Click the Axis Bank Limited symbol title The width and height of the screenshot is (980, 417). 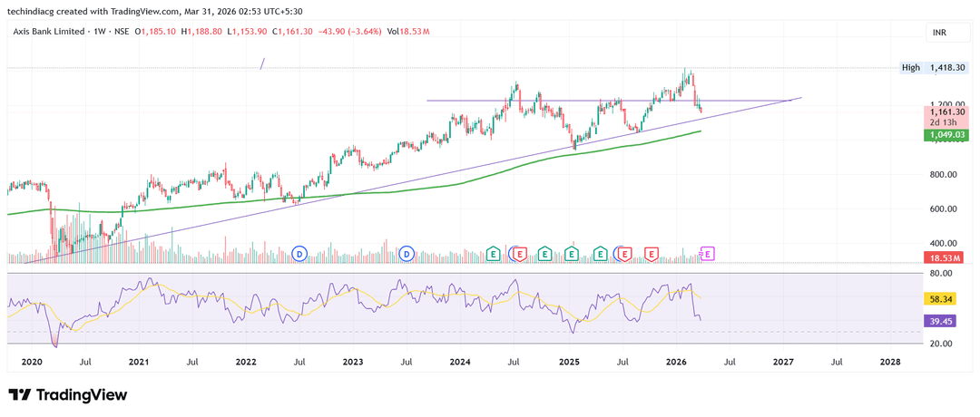[48, 31]
